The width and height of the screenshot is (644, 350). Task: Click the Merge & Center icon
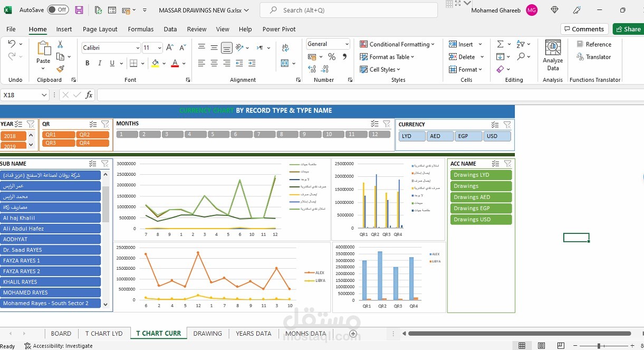[x=285, y=63]
